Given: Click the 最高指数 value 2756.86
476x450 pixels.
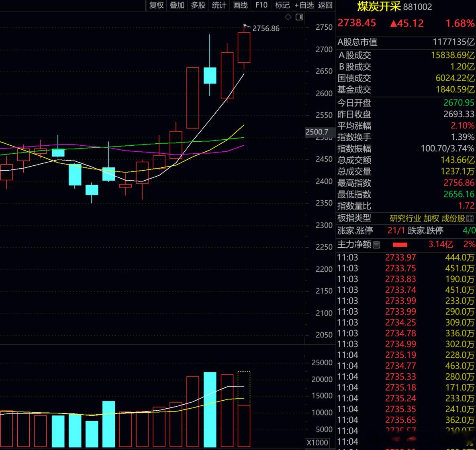Looking at the screenshot, I should 459,183.
